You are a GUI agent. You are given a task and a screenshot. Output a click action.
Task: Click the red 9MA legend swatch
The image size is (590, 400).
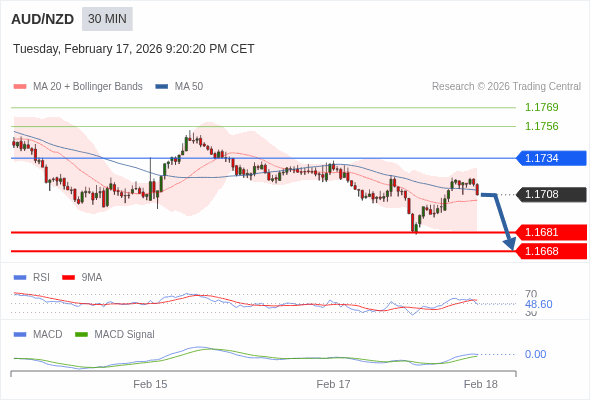tap(68, 278)
